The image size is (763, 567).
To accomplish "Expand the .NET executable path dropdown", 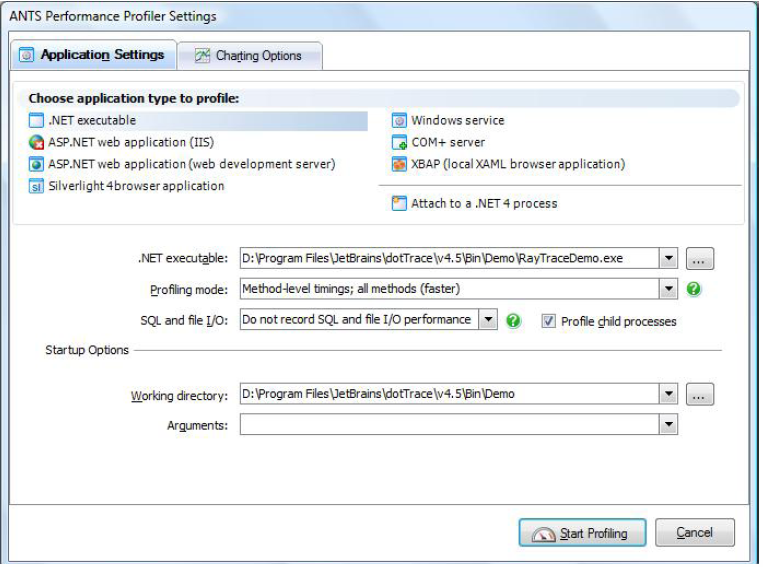I will [x=668, y=258].
